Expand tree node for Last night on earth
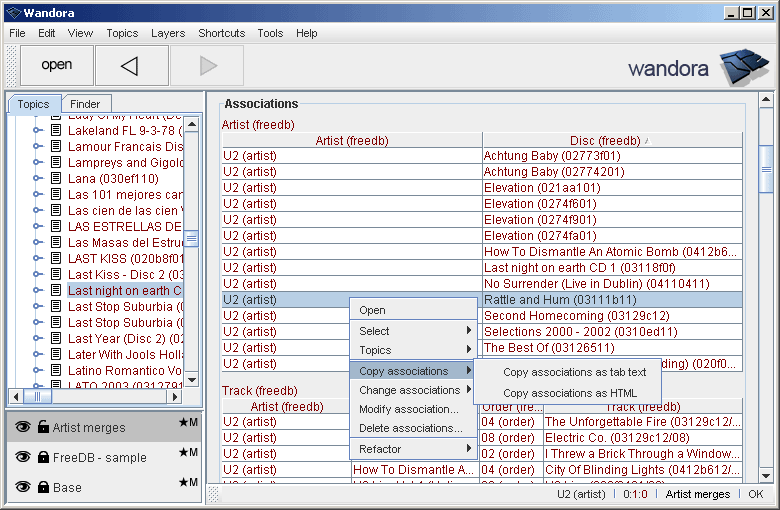Image resolution: width=780 pixels, height=510 pixels. [x=37, y=290]
